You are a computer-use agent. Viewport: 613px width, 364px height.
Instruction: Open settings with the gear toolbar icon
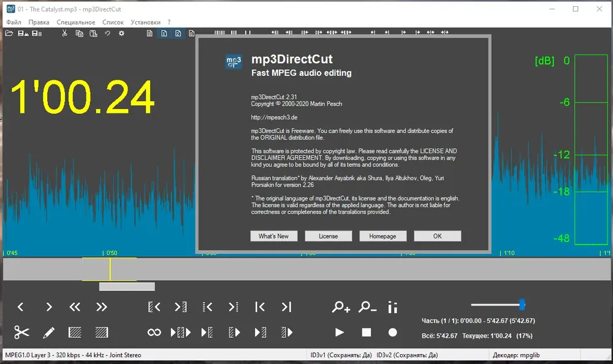pos(121,34)
